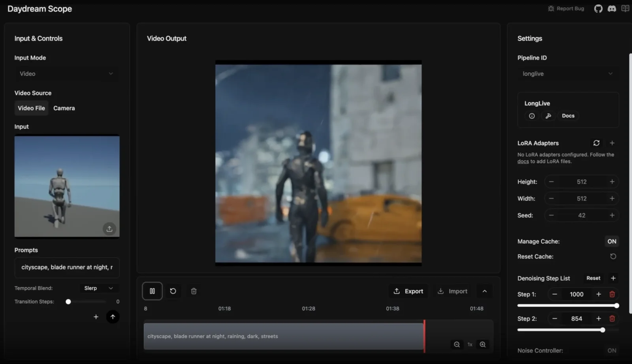Delete timeline using trash icon
Screen dimensions: 632x364
pyautogui.click(x=194, y=291)
